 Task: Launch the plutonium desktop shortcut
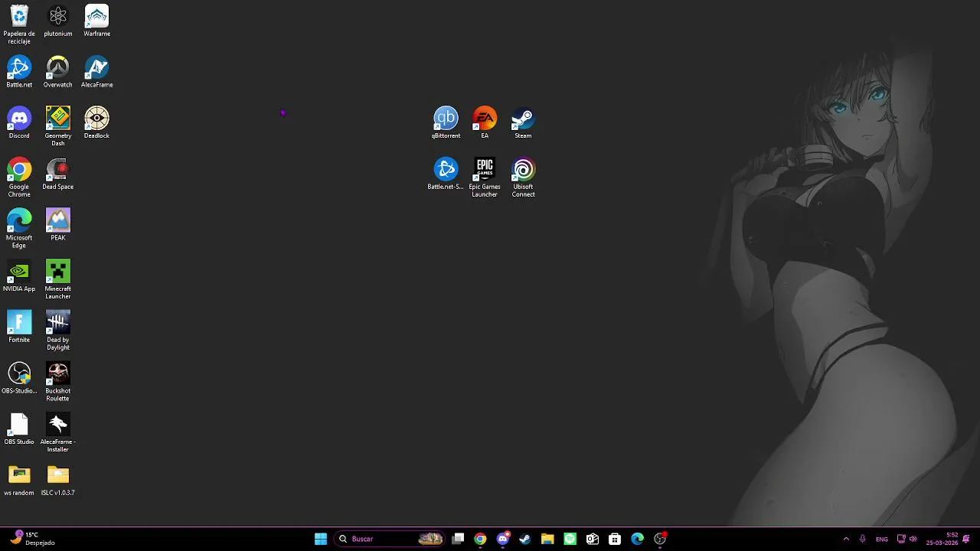(58, 21)
